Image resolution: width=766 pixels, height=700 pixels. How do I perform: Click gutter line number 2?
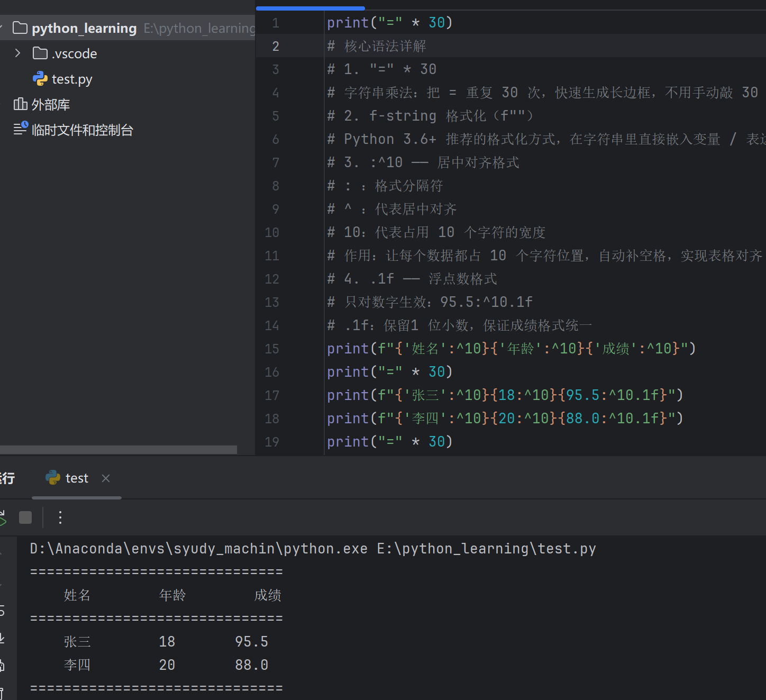pos(275,47)
